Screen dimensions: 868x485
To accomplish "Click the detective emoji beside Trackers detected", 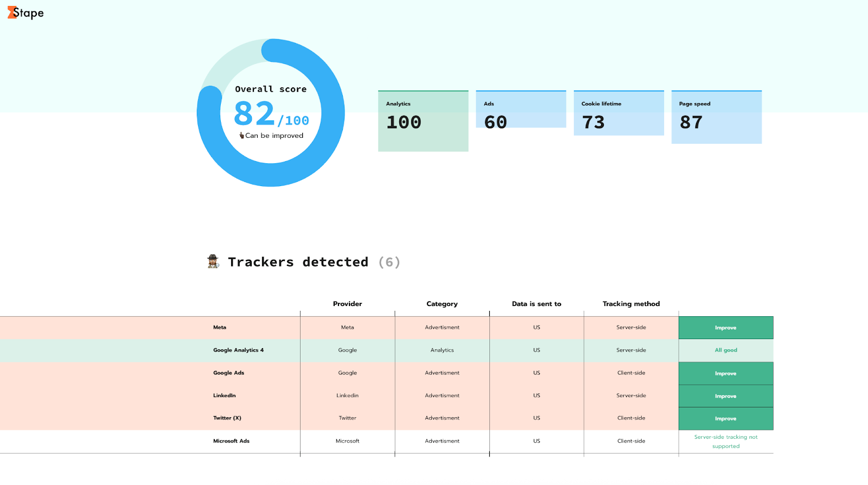I will tap(213, 261).
